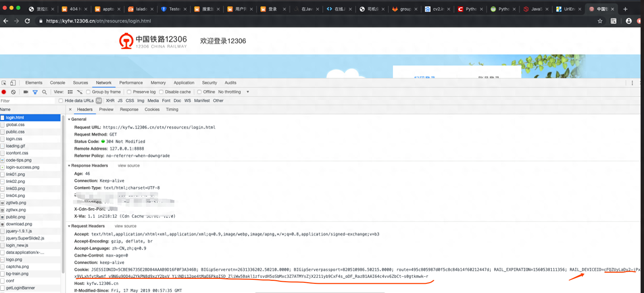The image size is (644, 293).
Task: Open Chrome profile account icon
Action: 629,21
